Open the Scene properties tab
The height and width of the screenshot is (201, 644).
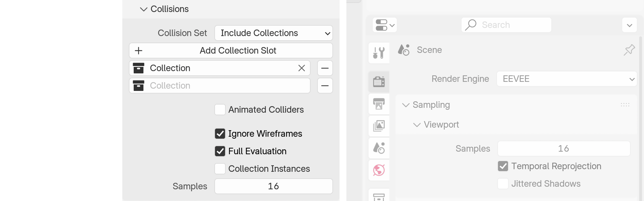coord(379,148)
